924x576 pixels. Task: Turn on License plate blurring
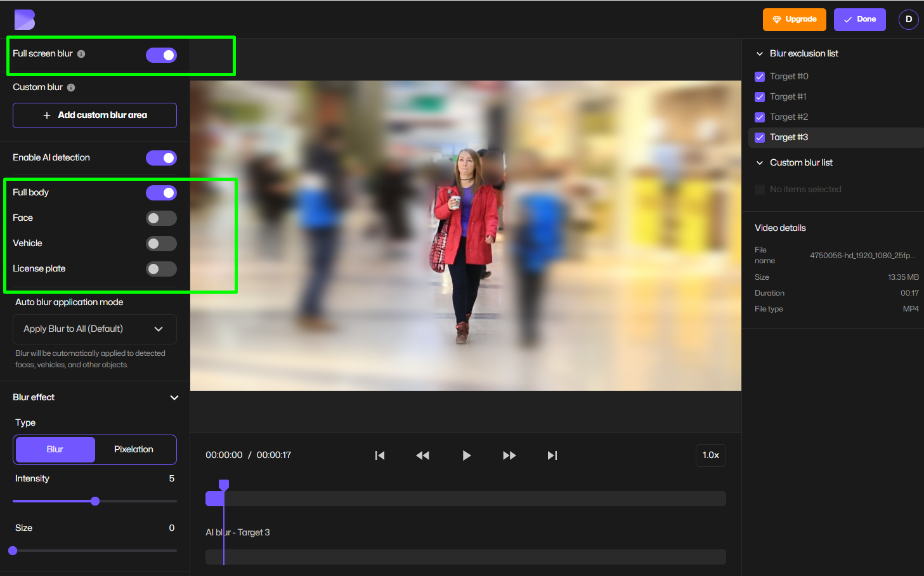(x=161, y=268)
